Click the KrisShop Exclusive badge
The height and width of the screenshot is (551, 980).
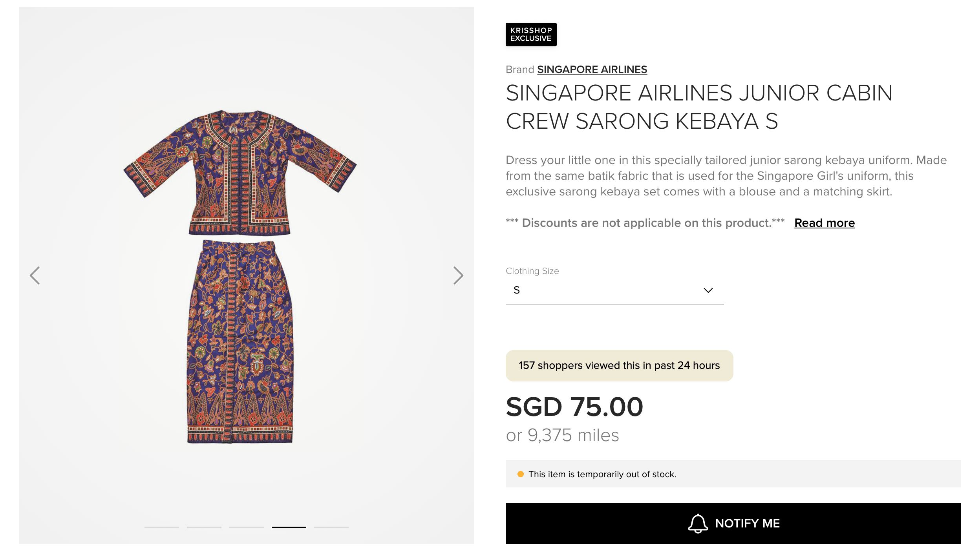[x=531, y=35]
